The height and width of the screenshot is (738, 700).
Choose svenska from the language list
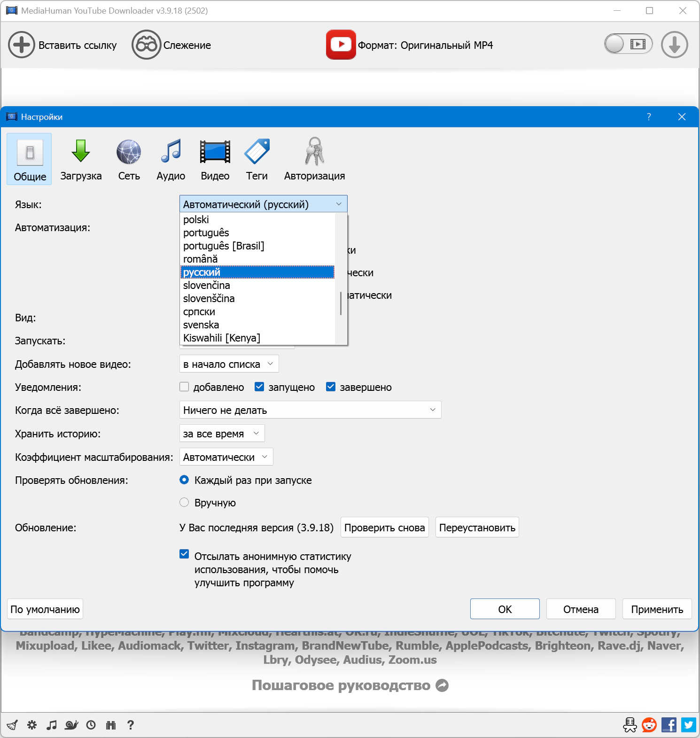point(201,325)
